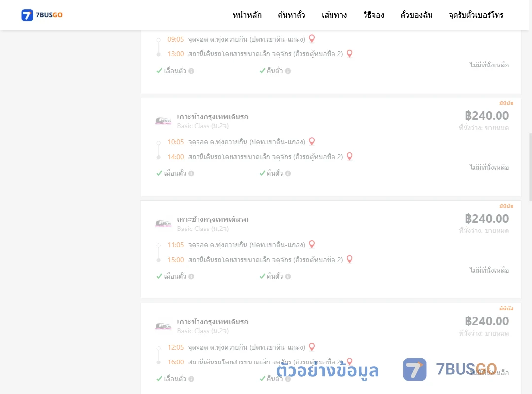
Task: Click มินิบัส tag on 11:05 trip card
Action: click(506, 206)
